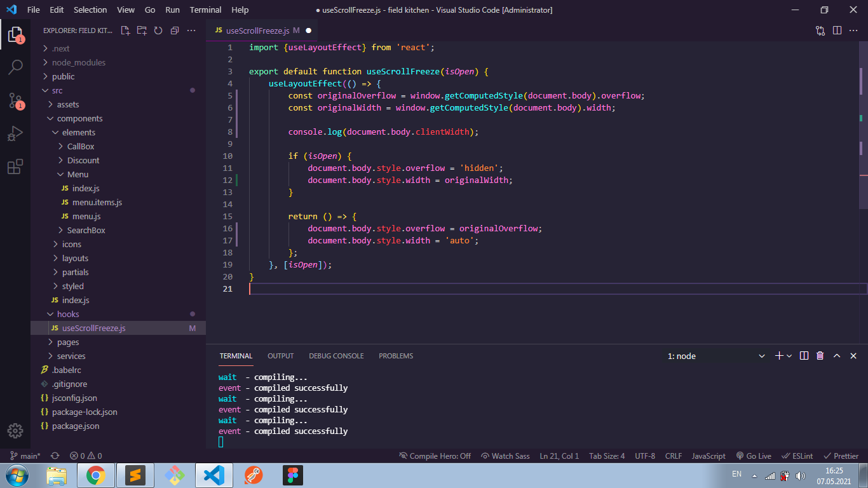Screen dimensions: 868x488
Task: Open the Help menu
Action: (x=240, y=10)
